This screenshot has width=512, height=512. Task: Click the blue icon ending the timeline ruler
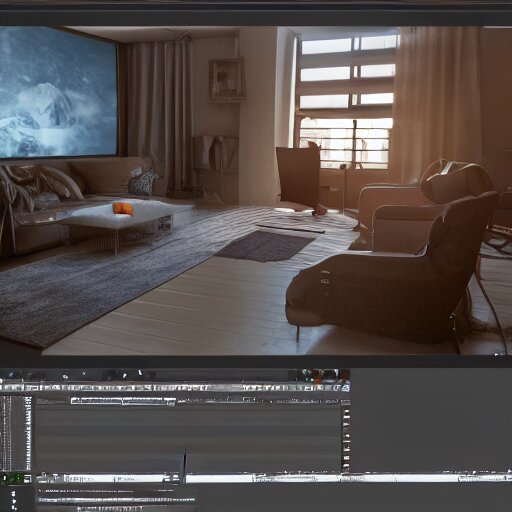[x=346, y=388]
